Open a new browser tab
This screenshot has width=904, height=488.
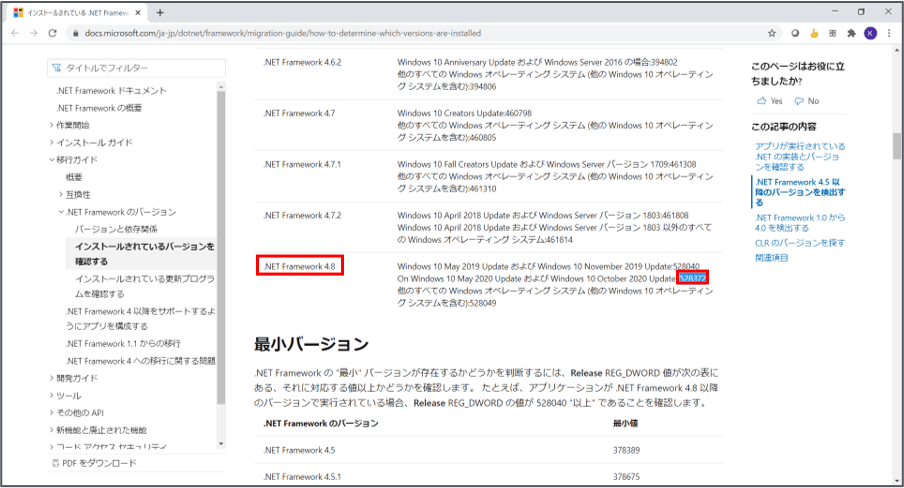click(x=160, y=12)
